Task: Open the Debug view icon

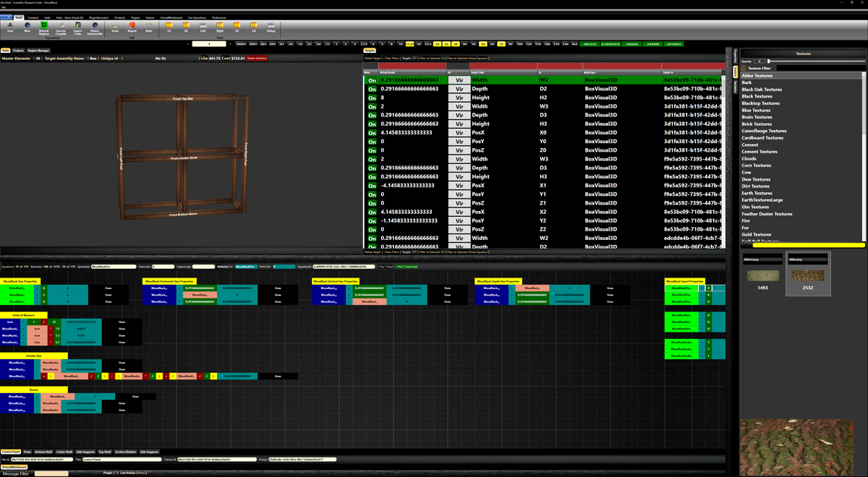Action: [271, 25]
